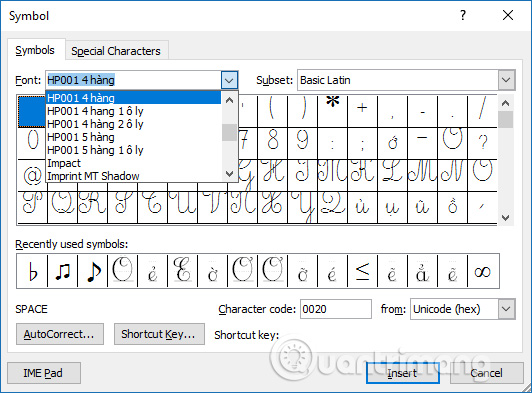Select the forward slash character cell

click(x=482, y=111)
